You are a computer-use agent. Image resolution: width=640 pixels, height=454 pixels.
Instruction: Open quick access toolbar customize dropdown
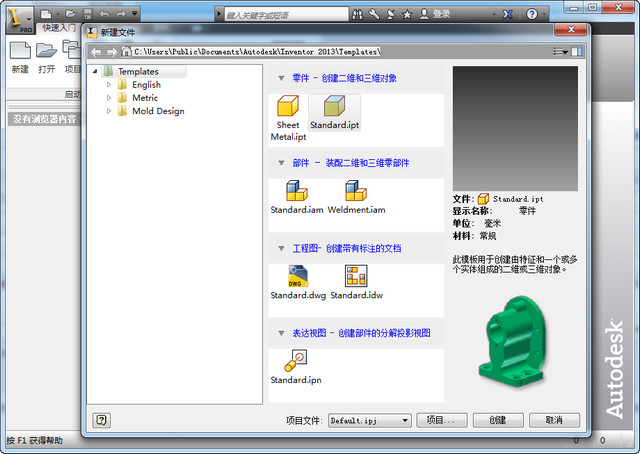click(135, 14)
